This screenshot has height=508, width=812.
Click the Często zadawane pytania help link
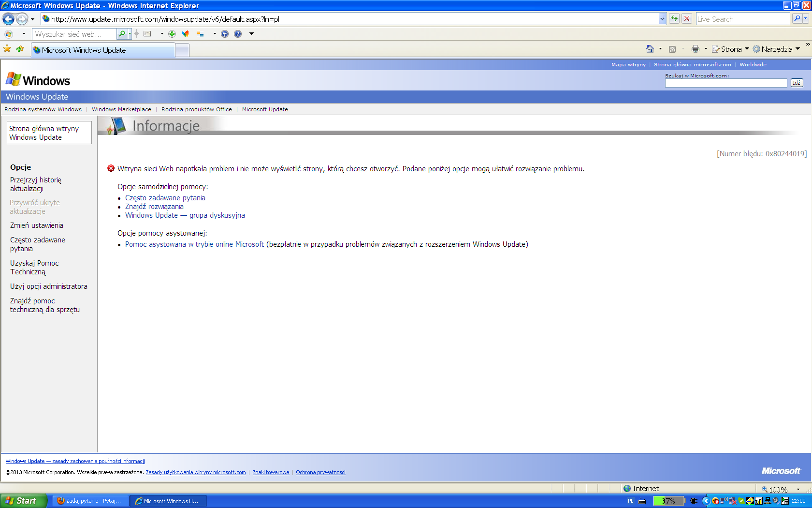point(165,198)
